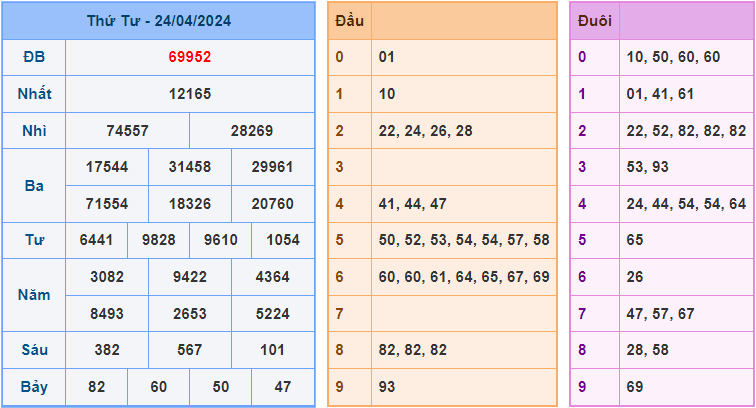Click "82, 82, 82" in Đầu row 8

coord(412,350)
